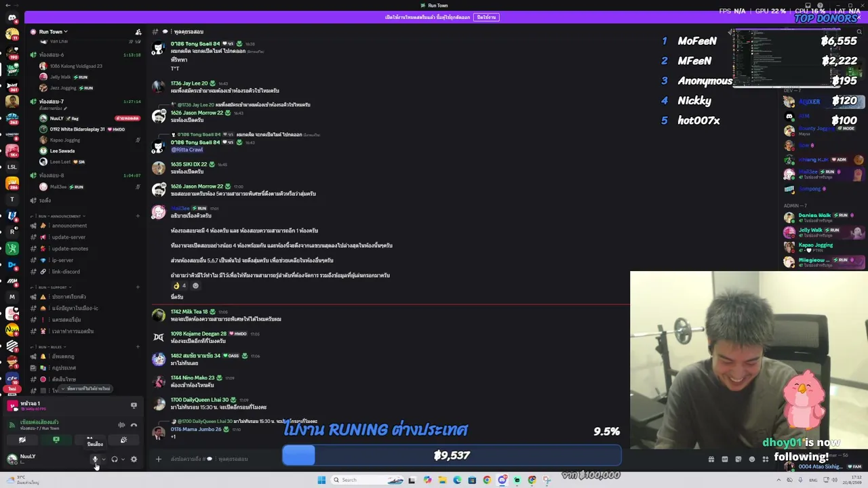Select Jelly Walk in the ห้องสอบ-6 voice channel
Screen dimensions: 868x488
pyautogui.click(x=60, y=77)
